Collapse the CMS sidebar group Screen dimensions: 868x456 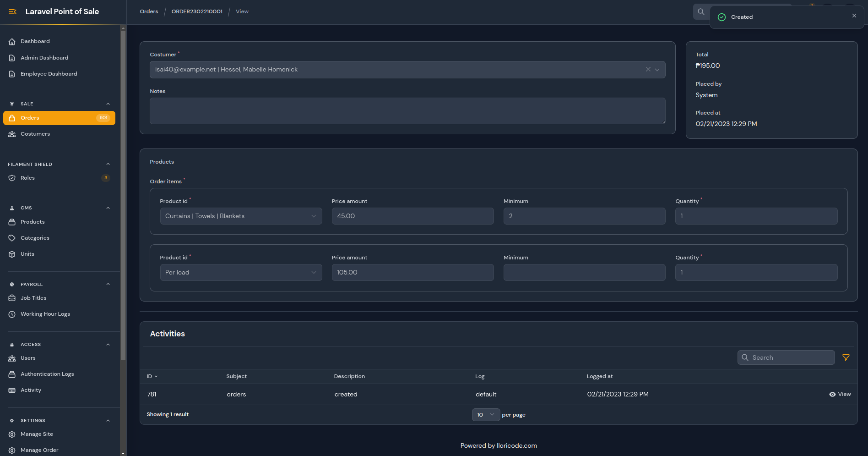click(108, 208)
